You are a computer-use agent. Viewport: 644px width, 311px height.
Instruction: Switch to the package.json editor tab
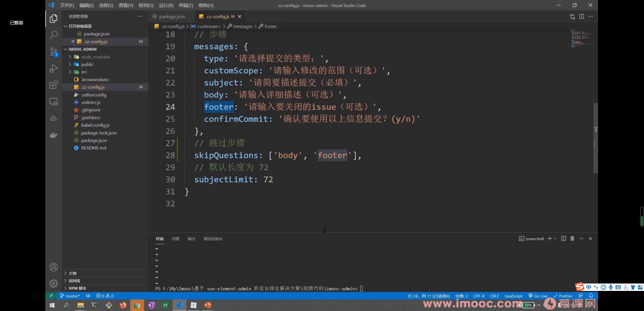(x=172, y=16)
